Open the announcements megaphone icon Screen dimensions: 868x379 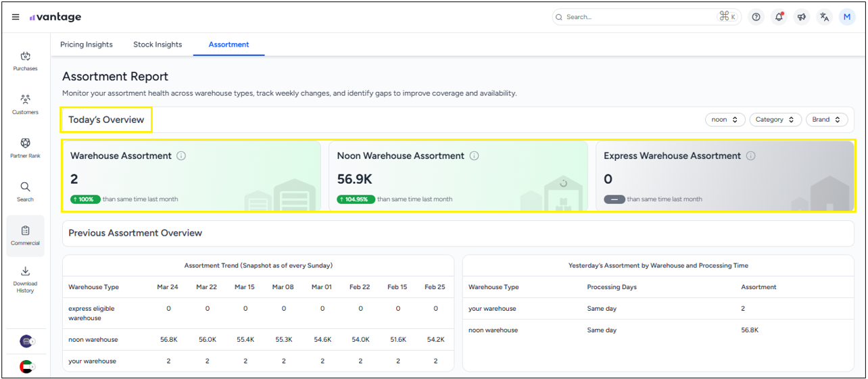click(802, 17)
